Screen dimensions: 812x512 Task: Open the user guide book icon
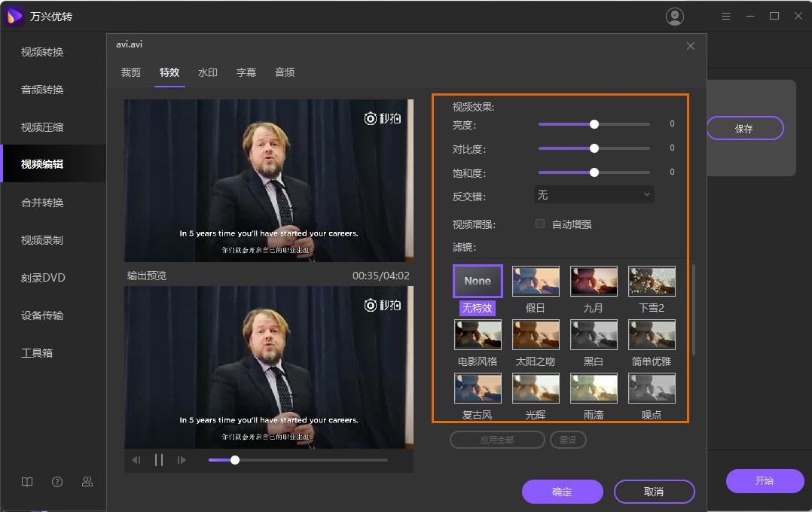[27, 482]
